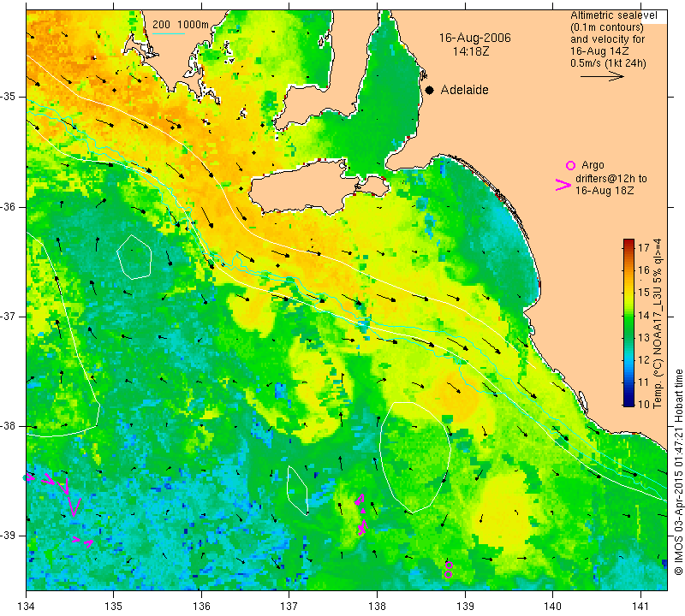Click the magenta drifter chevron legend symbol
Viewport: 685px width, 616px height.
click(563, 185)
